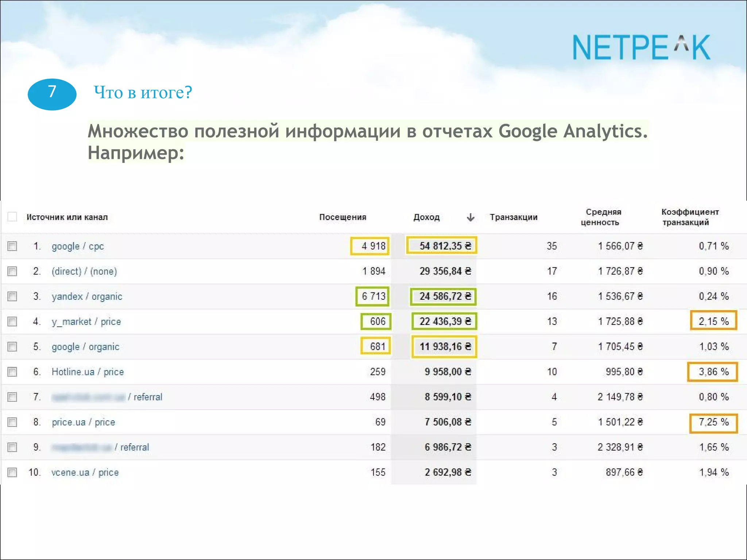The image size is (747, 560).
Task: Click the slide number 7 badge
Action: (52, 94)
